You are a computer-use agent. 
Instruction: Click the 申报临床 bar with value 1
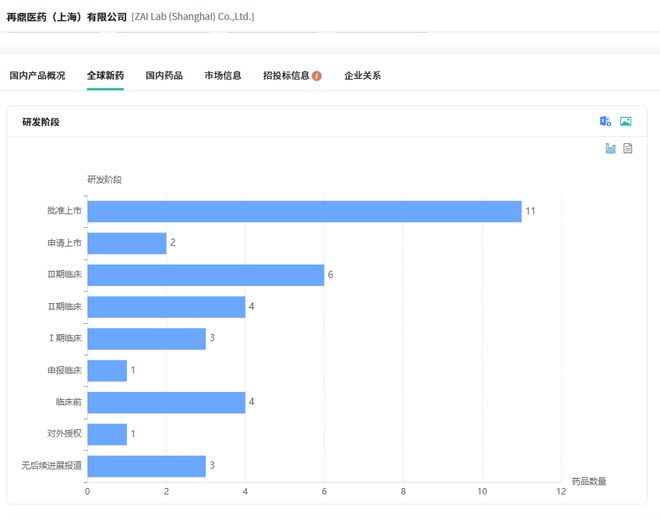(107, 371)
